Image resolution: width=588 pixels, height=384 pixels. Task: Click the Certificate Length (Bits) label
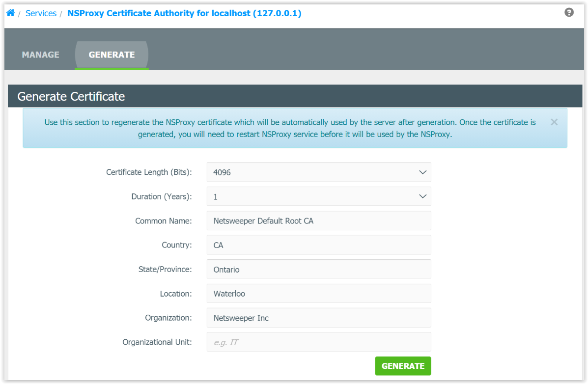(x=149, y=172)
